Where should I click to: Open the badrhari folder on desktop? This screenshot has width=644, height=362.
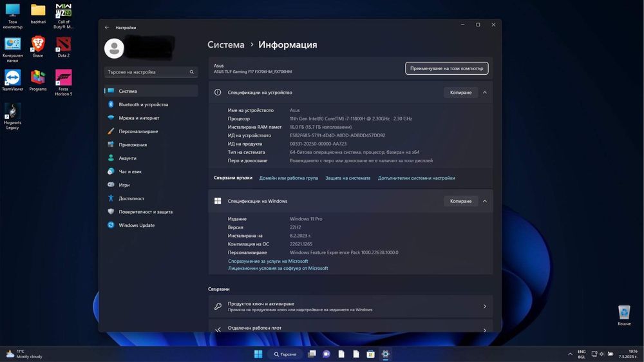[x=38, y=14]
